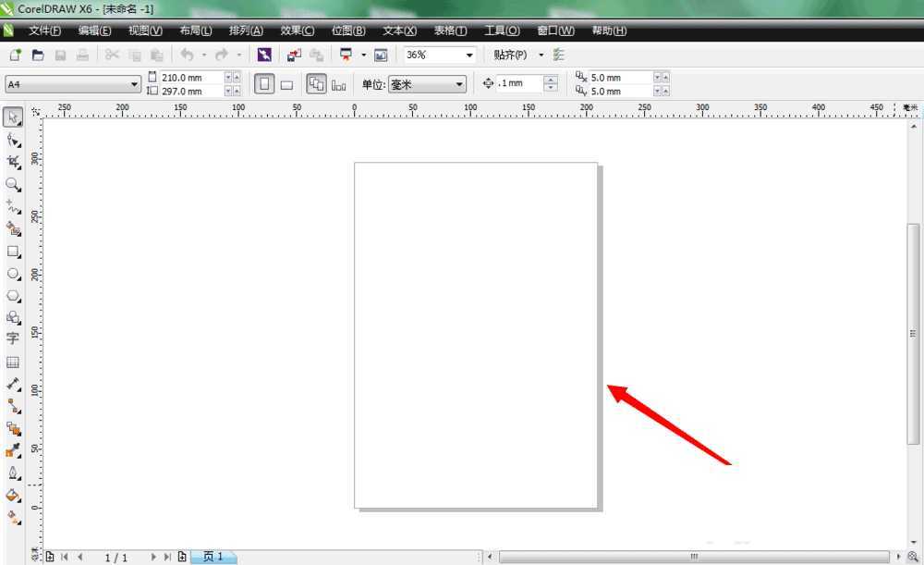Open the Table menu

pos(451,31)
